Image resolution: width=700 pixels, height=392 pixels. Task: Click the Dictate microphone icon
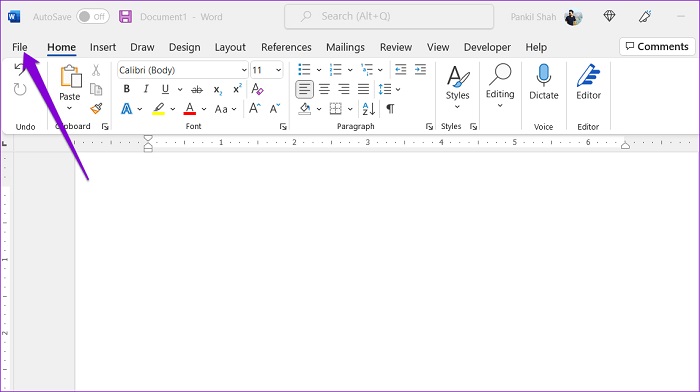[x=543, y=75]
